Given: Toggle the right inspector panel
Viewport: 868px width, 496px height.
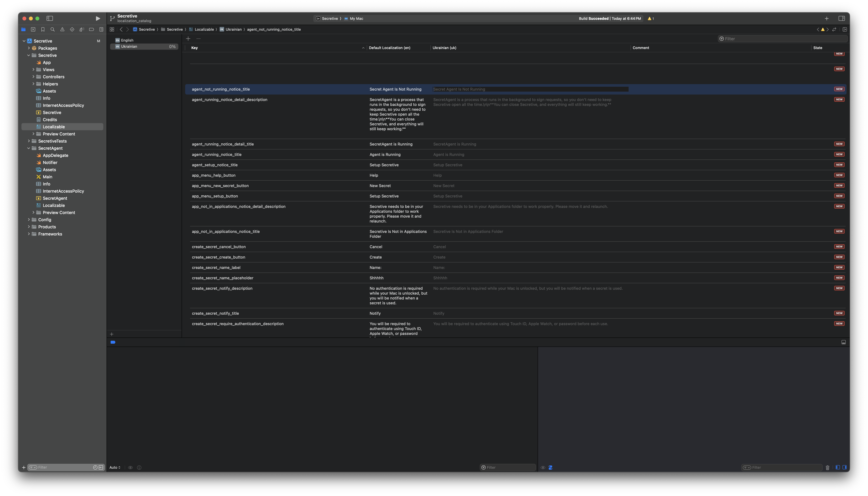Looking at the screenshot, I should tap(841, 18).
